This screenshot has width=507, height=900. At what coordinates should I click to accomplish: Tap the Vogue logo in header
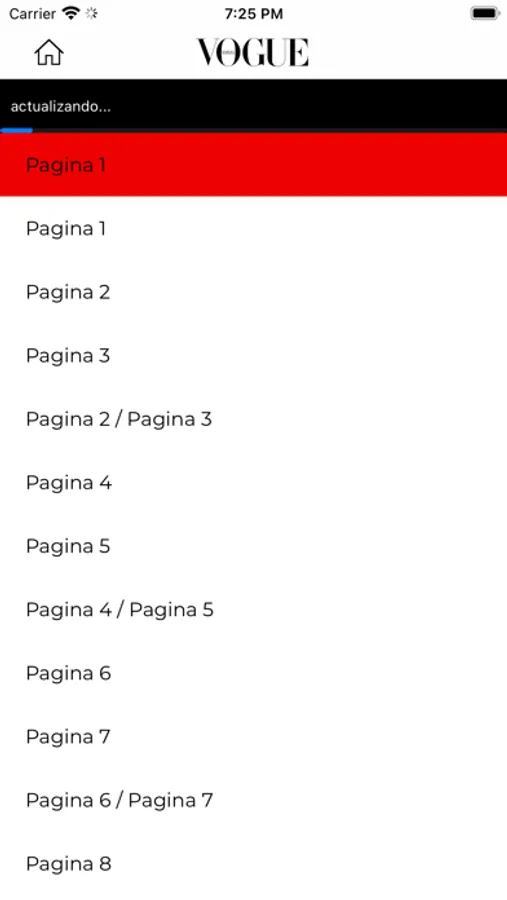pos(253,53)
